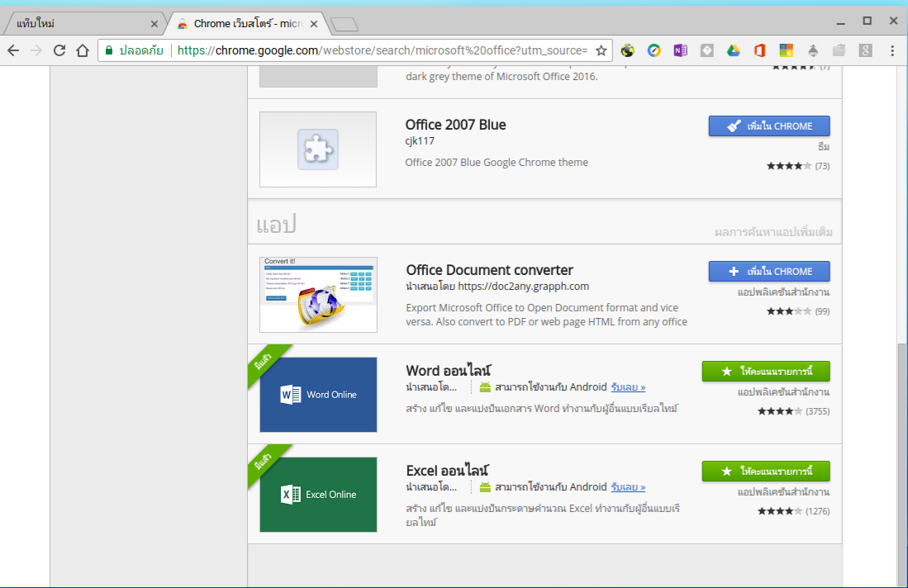
Task: Click the Office 2007 Blue puzzle thumbnail
Action: click(x=318, y=149)
